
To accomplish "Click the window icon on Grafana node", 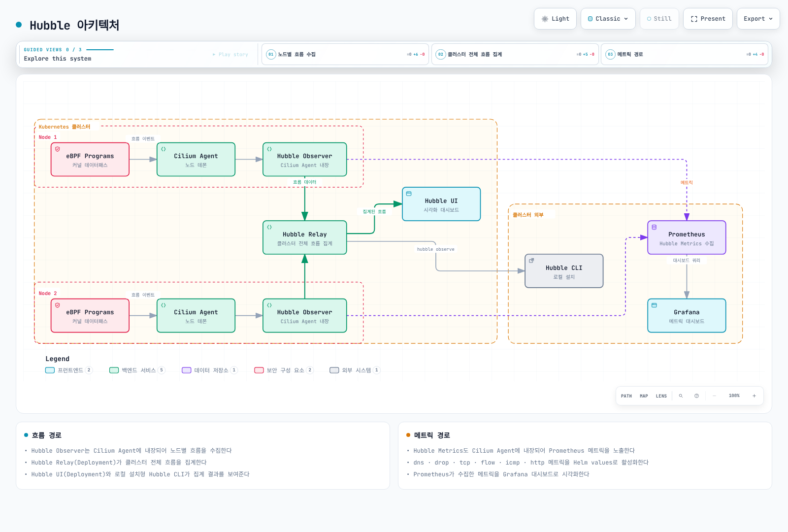I will point(654,305).
